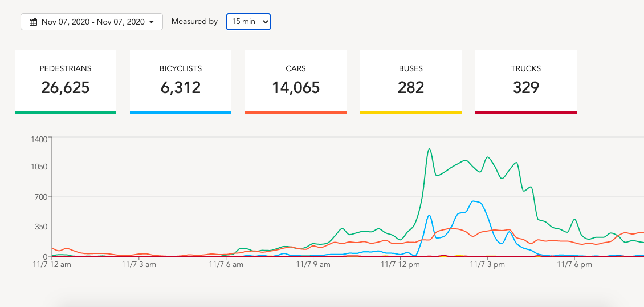Toggle the Bicyclists count card
This screenshot has width=644, height=307.
[181, 80]
